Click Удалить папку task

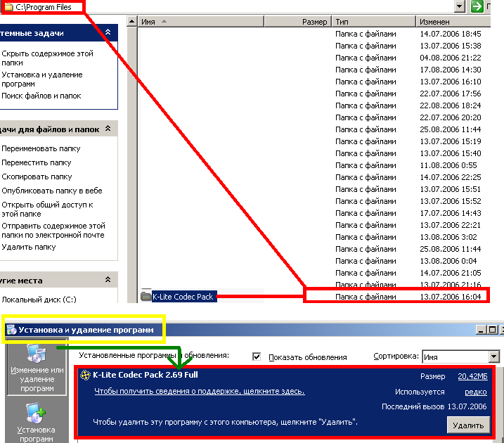(29, 247)
